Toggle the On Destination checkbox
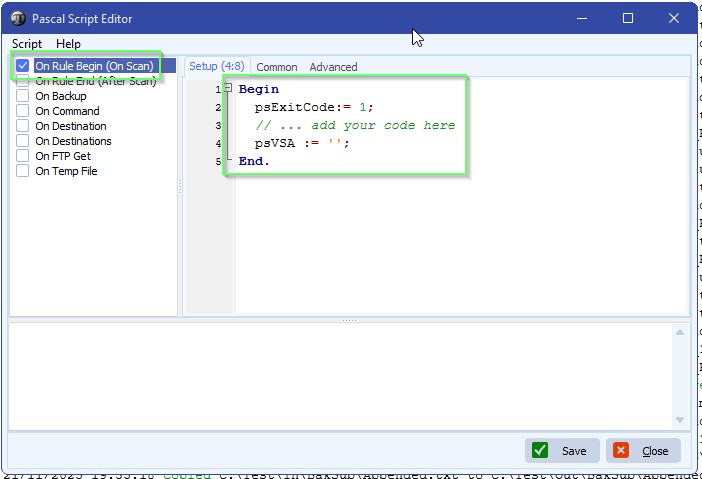The width and height of the screenshot is (702, 479). [x=22, y=126]
